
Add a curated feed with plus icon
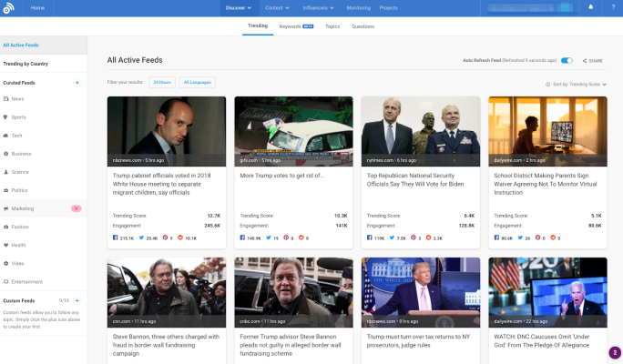click(77, 82)
